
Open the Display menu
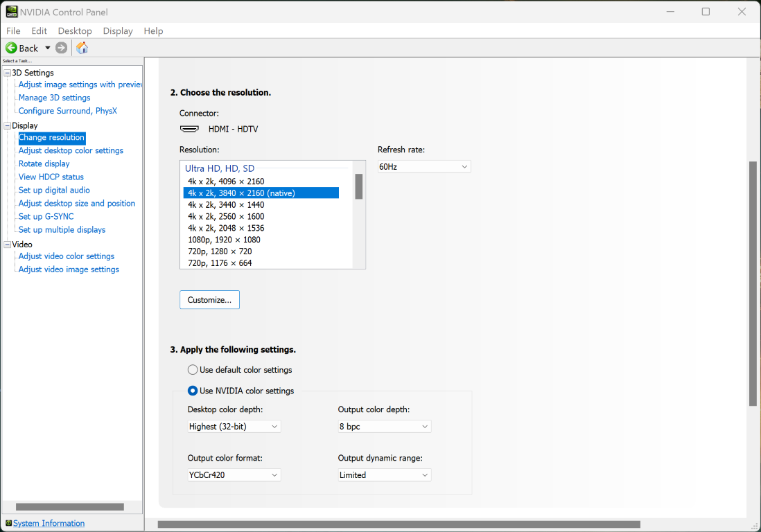[117, 31]
